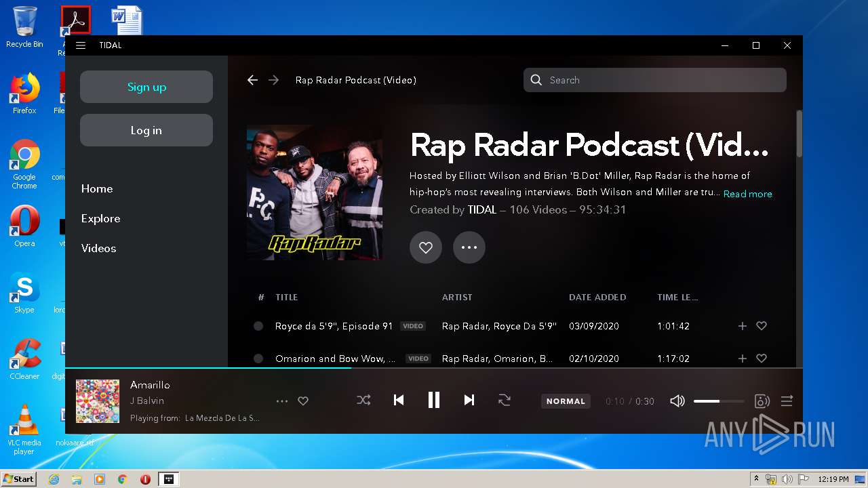This screenshot has height=488, width=868.
Task: Pause the current track
Action: 434,401
